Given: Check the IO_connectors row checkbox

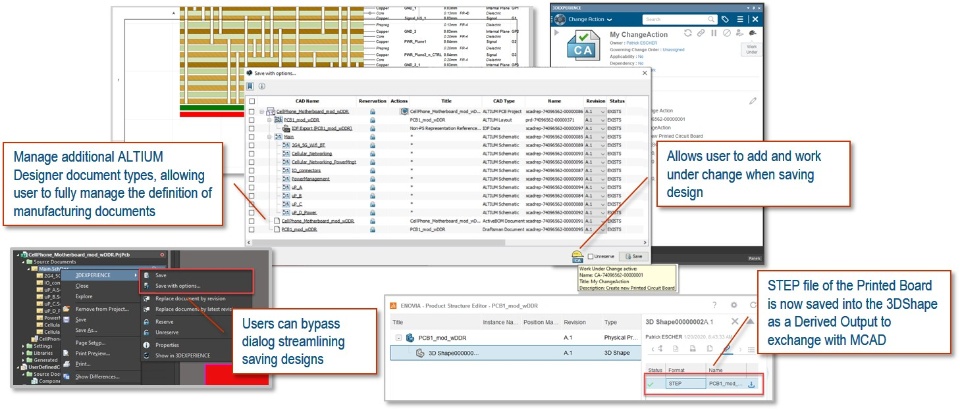Looking at the screenshot, I should tap(252, 170).
